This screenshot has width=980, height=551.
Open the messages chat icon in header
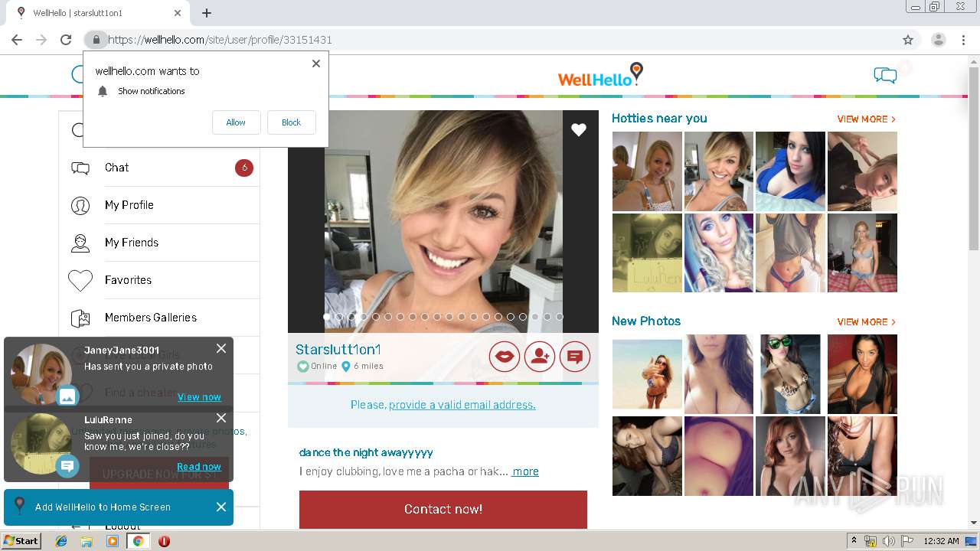click(x=885, y=75)
